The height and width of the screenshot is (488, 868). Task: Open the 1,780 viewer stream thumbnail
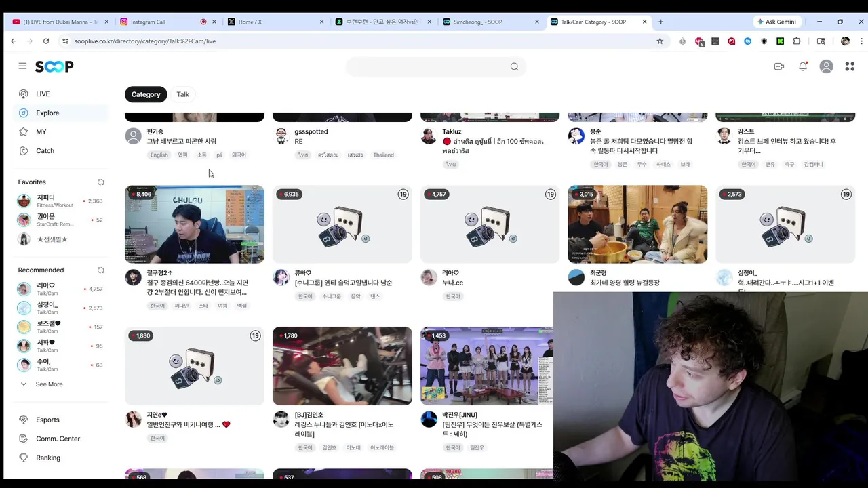(x=342, y=366)
